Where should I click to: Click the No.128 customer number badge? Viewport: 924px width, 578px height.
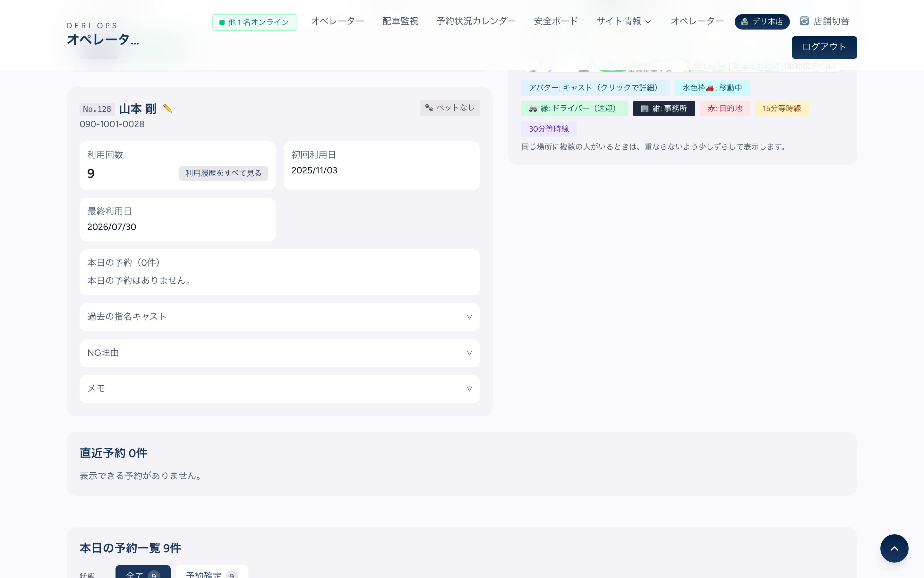click(x=97, y=109)
